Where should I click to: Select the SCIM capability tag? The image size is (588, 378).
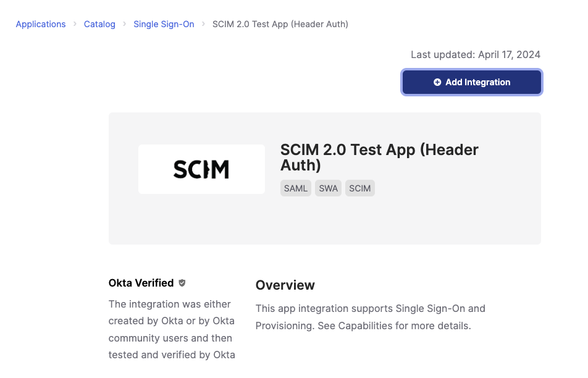point(360,188)
